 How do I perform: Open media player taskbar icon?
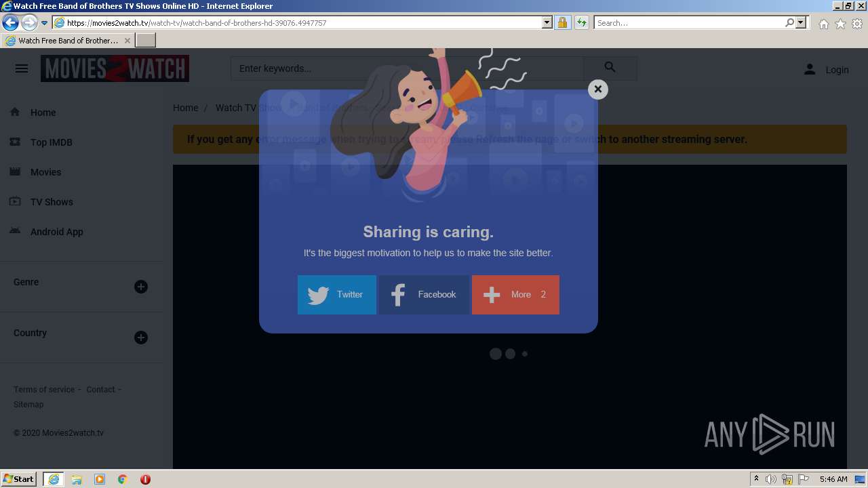click(x=100, y=479)
